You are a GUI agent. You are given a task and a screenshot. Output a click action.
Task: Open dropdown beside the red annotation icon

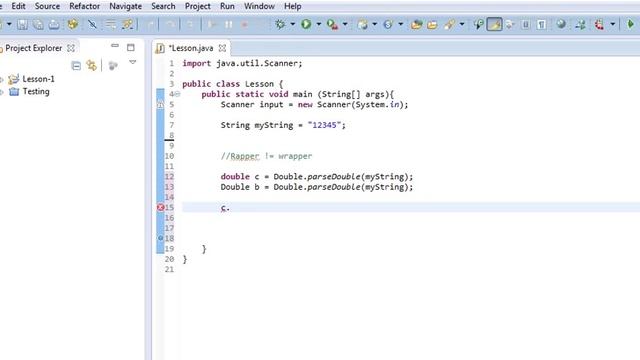coord(613,24)
